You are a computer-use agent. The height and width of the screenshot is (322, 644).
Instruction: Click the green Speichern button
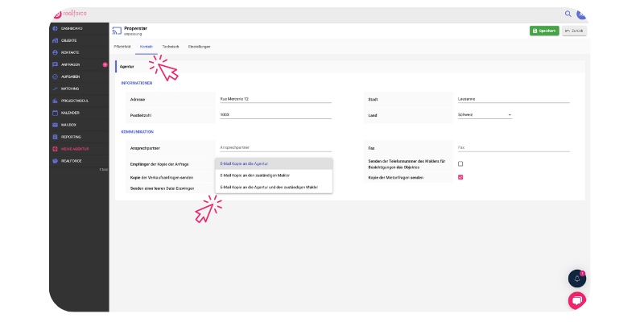point(544,31)
